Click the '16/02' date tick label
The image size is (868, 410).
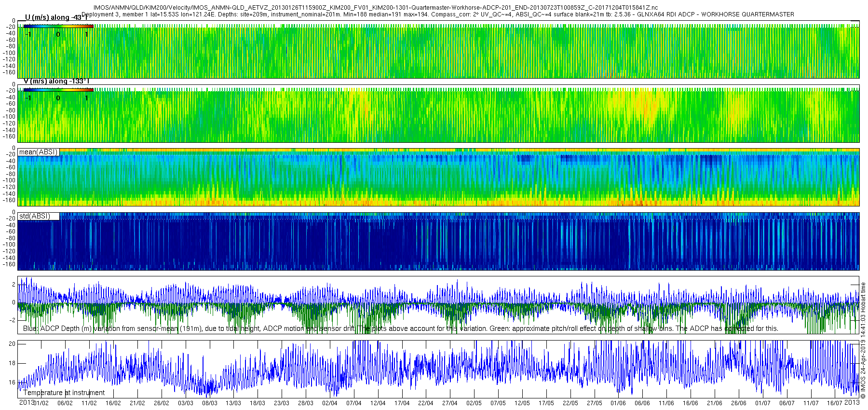[113, 403]
